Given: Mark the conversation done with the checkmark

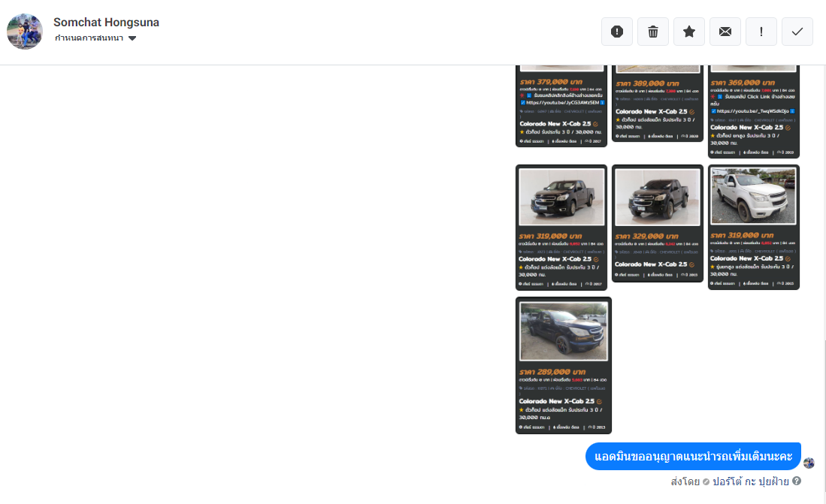Looking at the screenshot, I should click(797, 32).
